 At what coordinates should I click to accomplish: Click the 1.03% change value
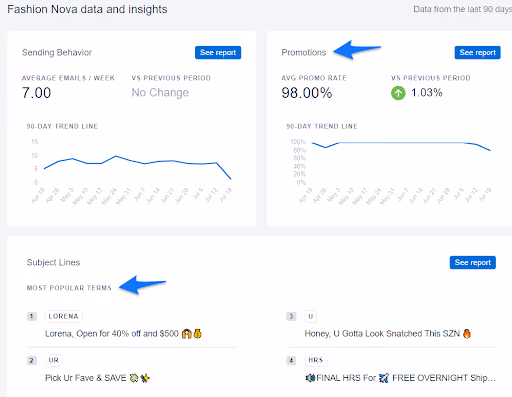(427, 93)
